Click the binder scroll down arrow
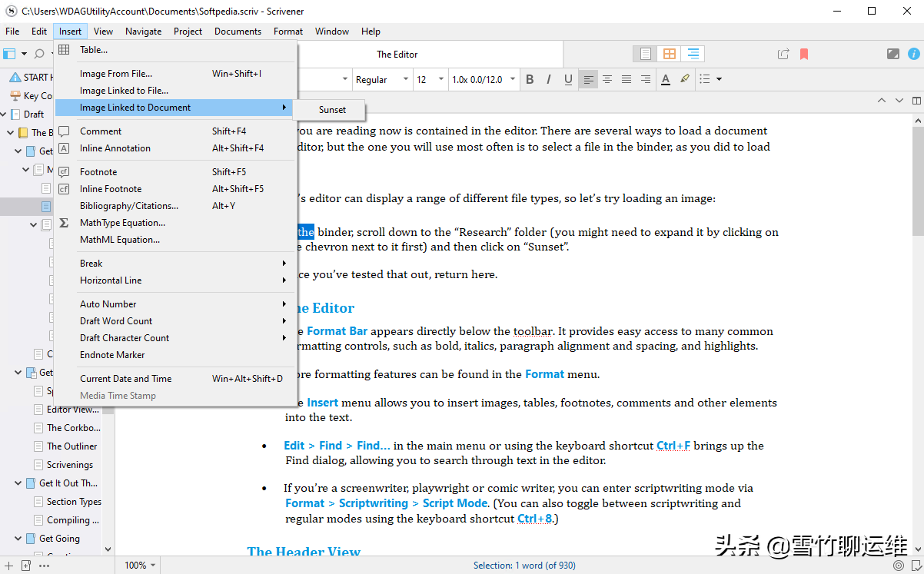This screenshot has width=924, height=574. tap(108, 549)
